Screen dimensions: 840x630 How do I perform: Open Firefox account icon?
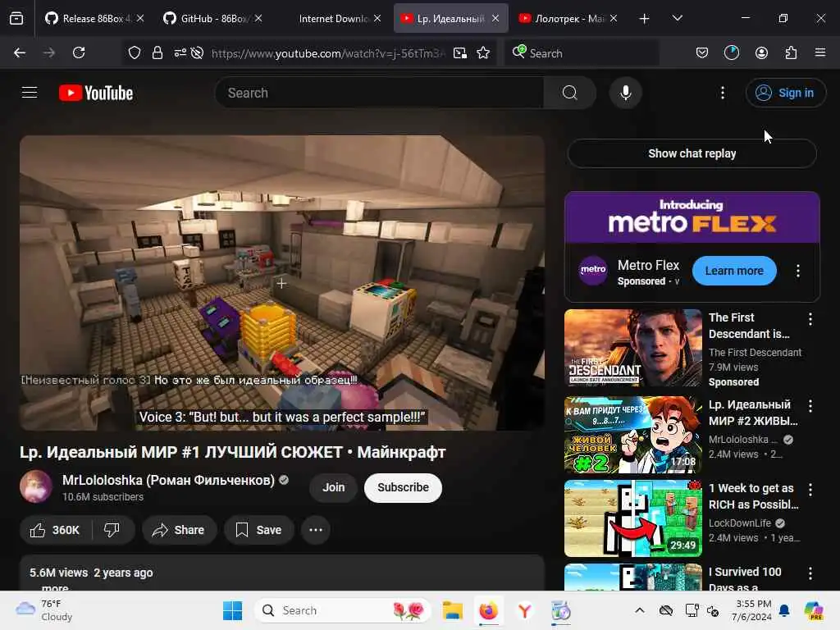point(761,52)
